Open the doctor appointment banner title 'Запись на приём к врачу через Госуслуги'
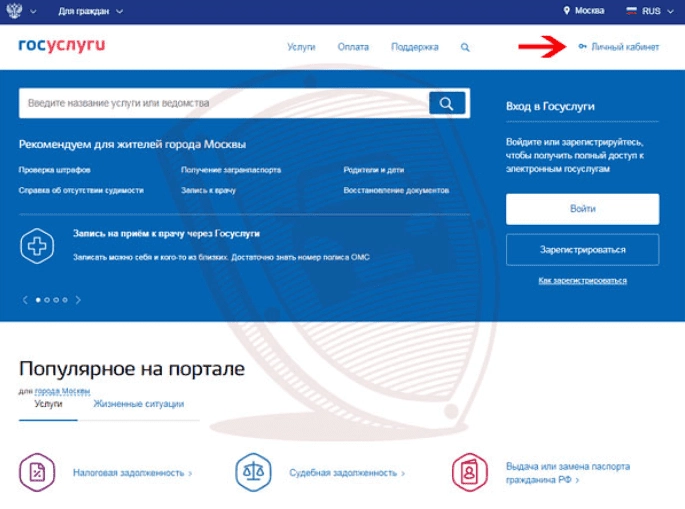Viewport: 685px width, 509px height. pos(166,234)
